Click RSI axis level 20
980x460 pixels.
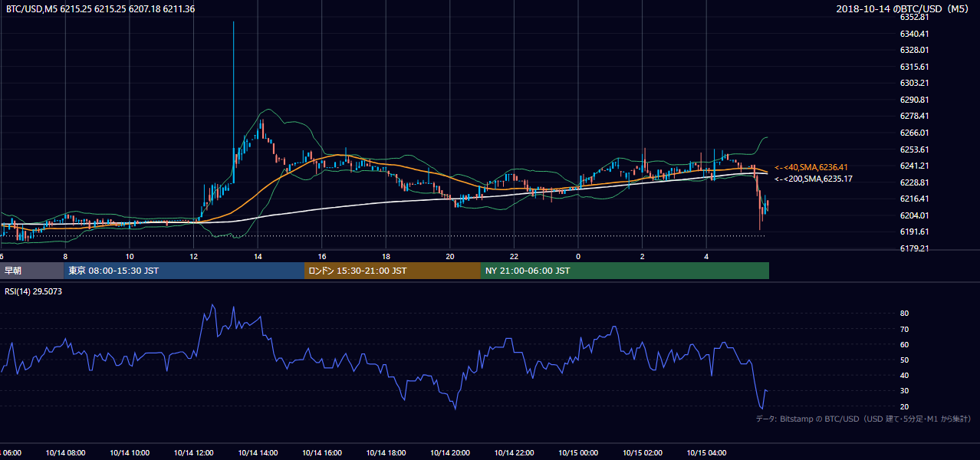coord(904,406)
